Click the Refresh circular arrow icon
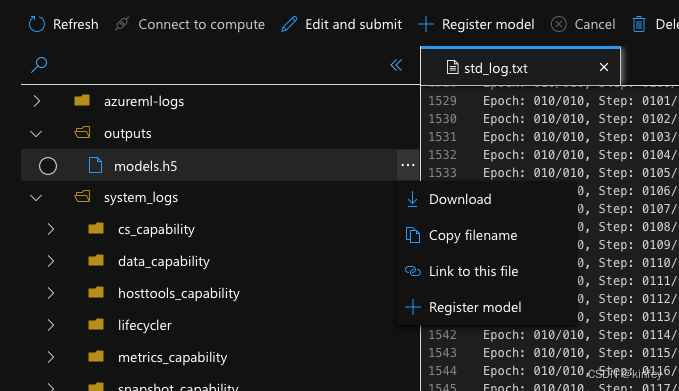Viewport: 679px width, 391px height. (x=37, y=24)
